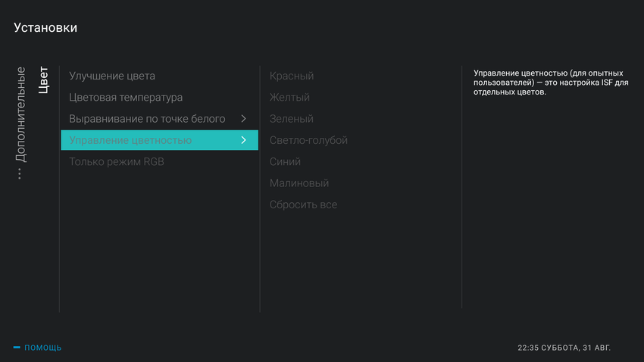Choose Светло-голубой color option
Screen dimensions: 644x362
click(308, 140)
